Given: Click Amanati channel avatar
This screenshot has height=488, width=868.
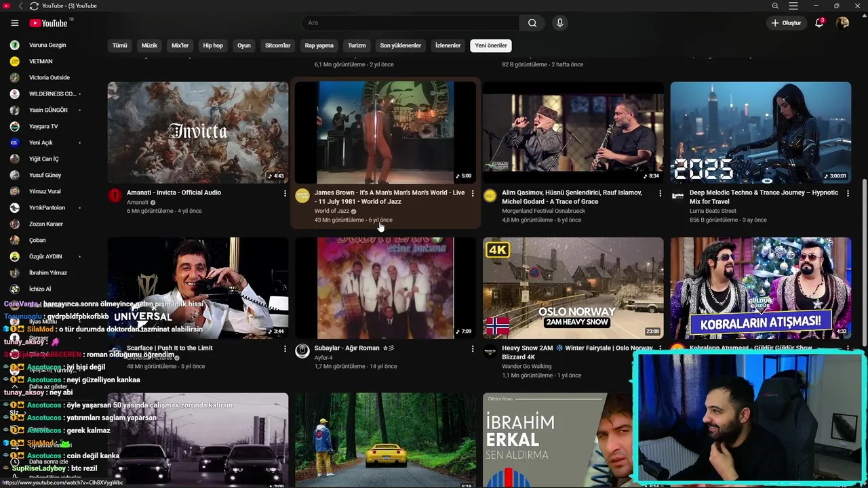Looking at the screenshot, I should (115, 196).
